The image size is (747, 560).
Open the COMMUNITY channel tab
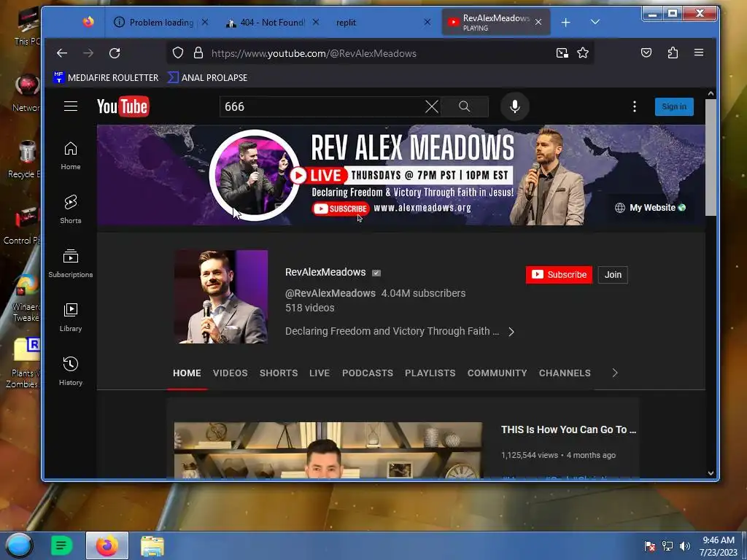[x=497, y=373]
